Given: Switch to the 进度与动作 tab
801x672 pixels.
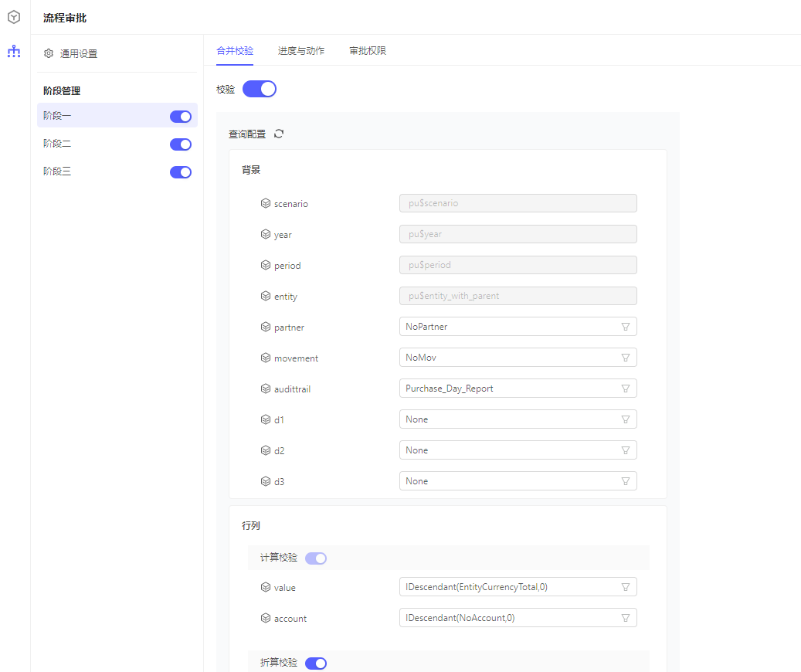Looking at the screenshot, I should pyautogui.click(x=301, y=51).
